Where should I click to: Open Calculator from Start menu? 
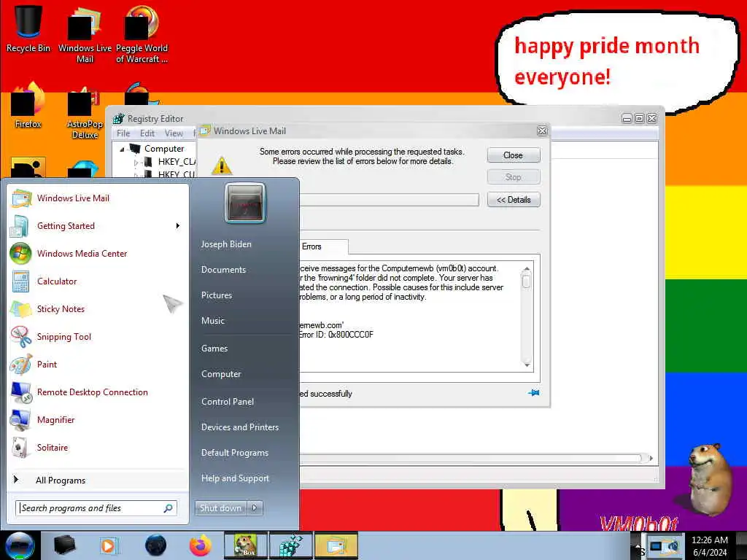[x=98, y=281]
